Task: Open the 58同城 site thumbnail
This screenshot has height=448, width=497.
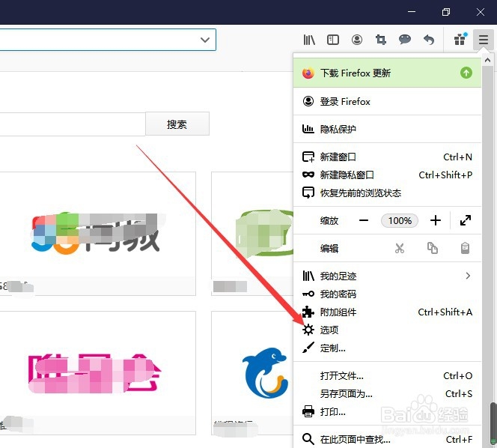Action: (x=97, y=234)
